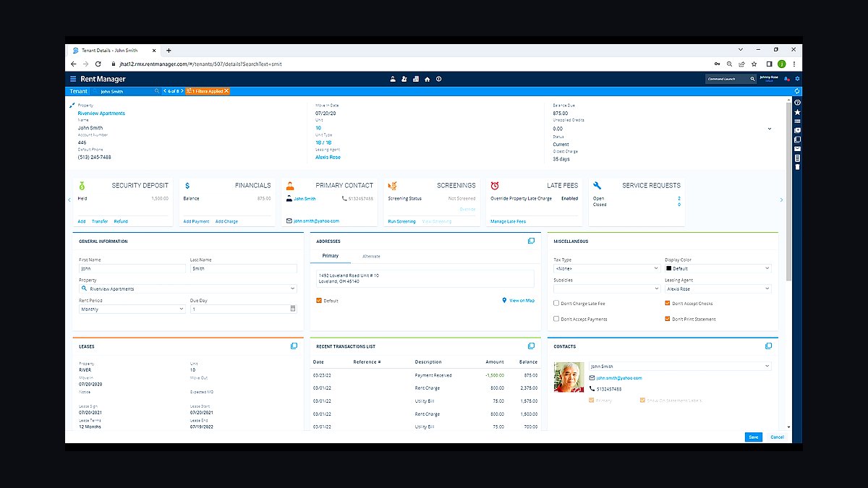
Task: Switch to the Alternate address tab
Action: pyautogui.click(x=371, y=257)
